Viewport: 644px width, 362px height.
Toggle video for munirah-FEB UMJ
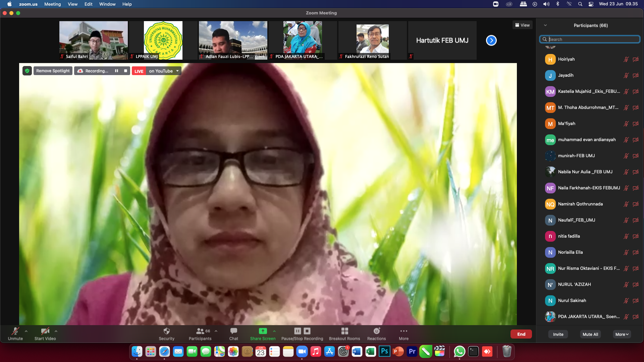pos(636,156)
